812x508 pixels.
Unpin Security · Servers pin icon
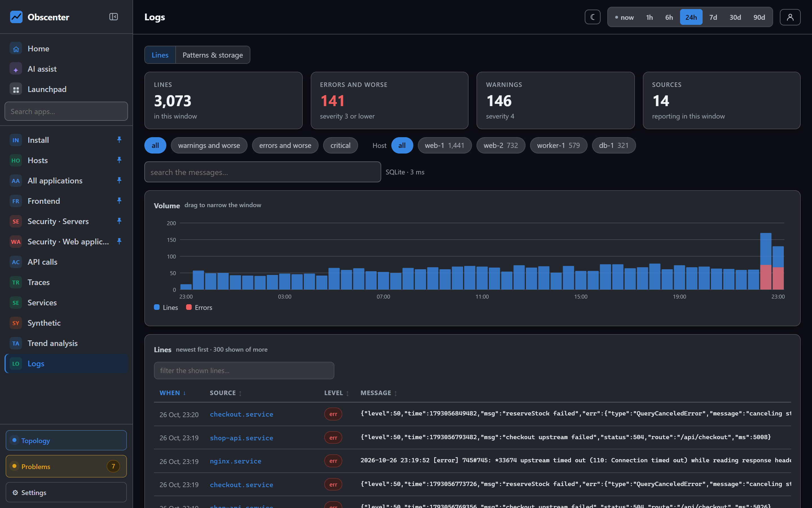pos(119,221)
